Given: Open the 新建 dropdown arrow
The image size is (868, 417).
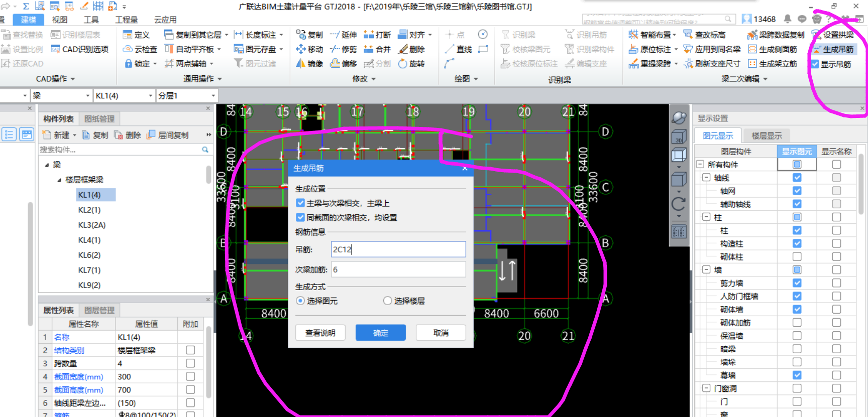Looking at the screenshot, I should (75, 135).
